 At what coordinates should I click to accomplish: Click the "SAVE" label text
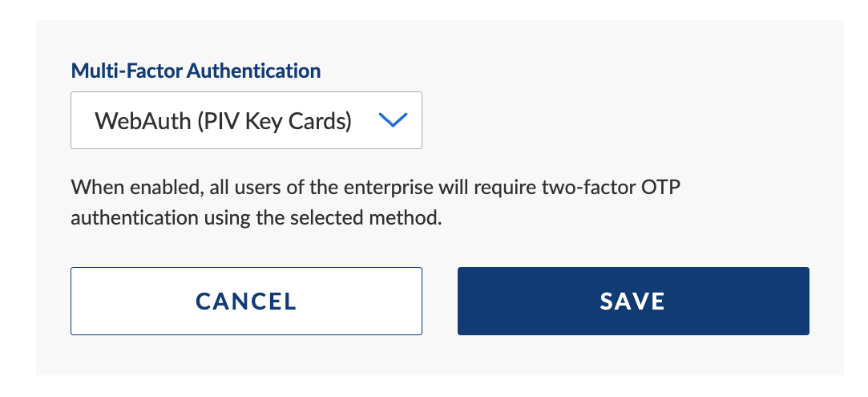click(632, 301)
